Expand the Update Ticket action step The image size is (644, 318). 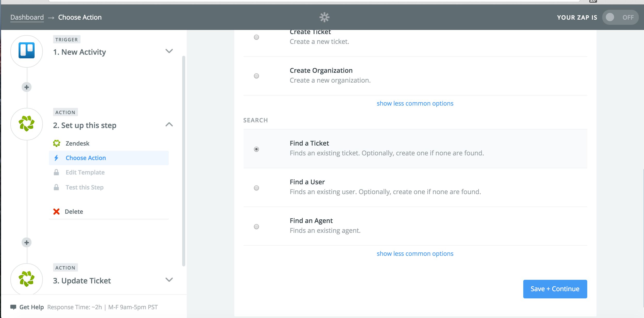point(169,280)
